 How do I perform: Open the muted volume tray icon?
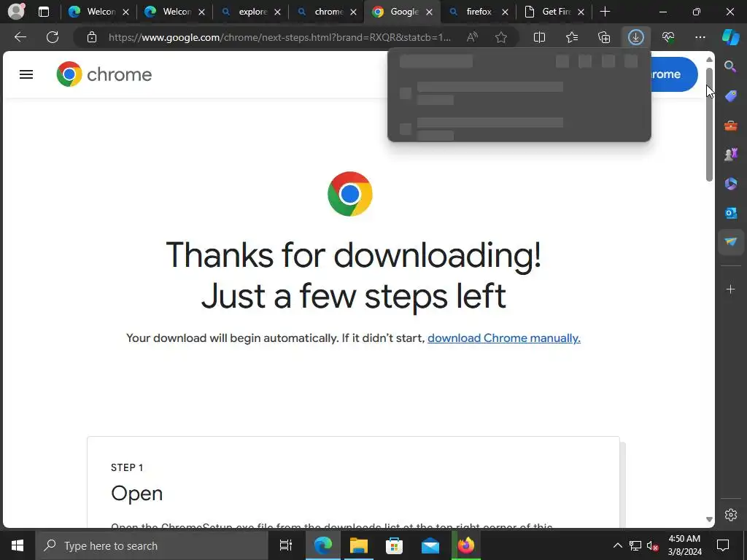653,545
